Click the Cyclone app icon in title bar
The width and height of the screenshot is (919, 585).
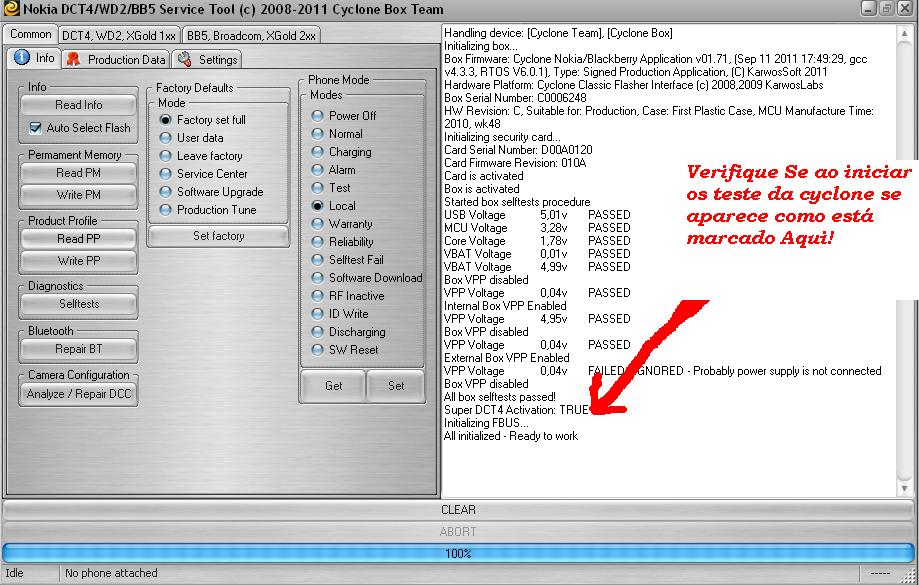pos(12,10)
